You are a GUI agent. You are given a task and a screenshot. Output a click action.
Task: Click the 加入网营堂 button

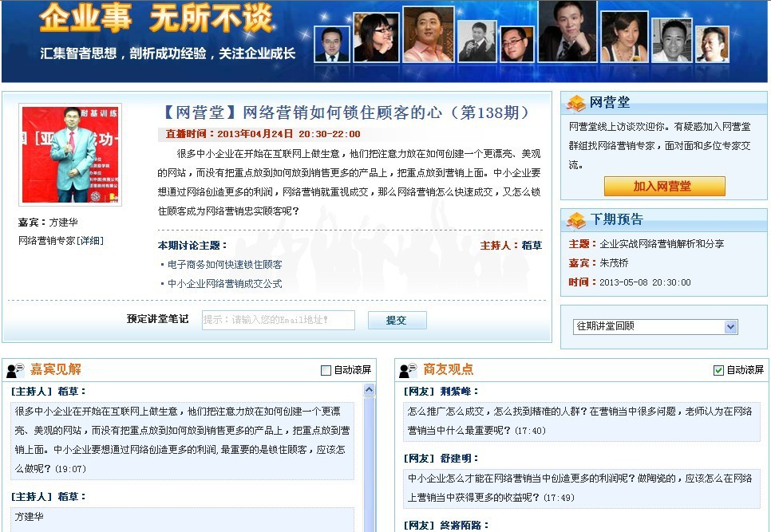coord(664,186)
